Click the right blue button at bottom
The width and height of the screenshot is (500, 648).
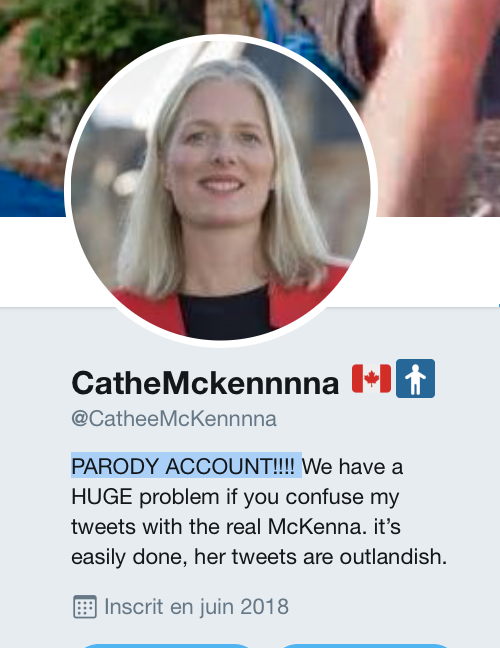[x=366, y=646]
